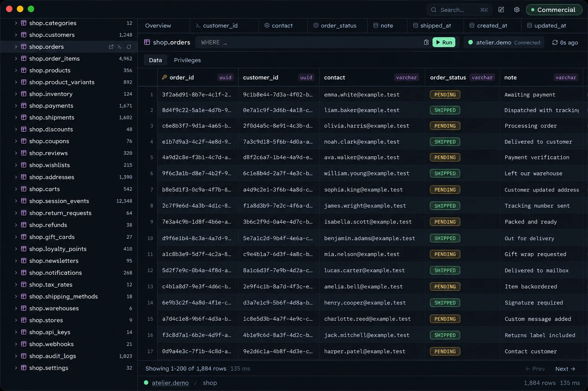Run the query
Viewport: 588px width, 391px height.
pyautogui.click(x=444, y=42)
